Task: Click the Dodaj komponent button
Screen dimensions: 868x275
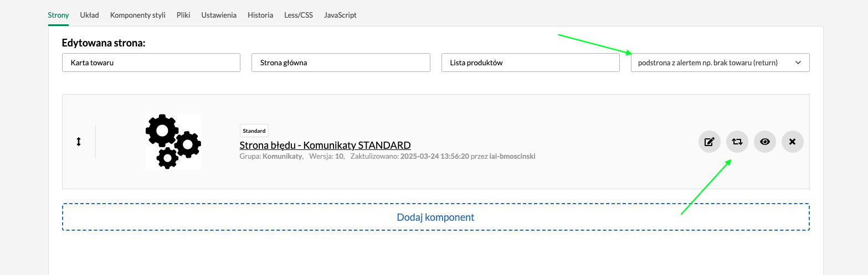Action: coord(436,217)
